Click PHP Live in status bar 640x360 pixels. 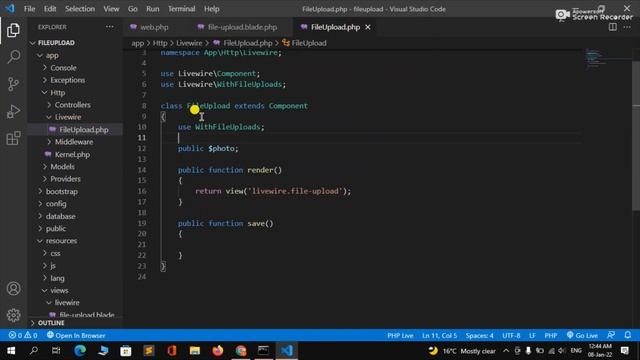tap(400, 335)
